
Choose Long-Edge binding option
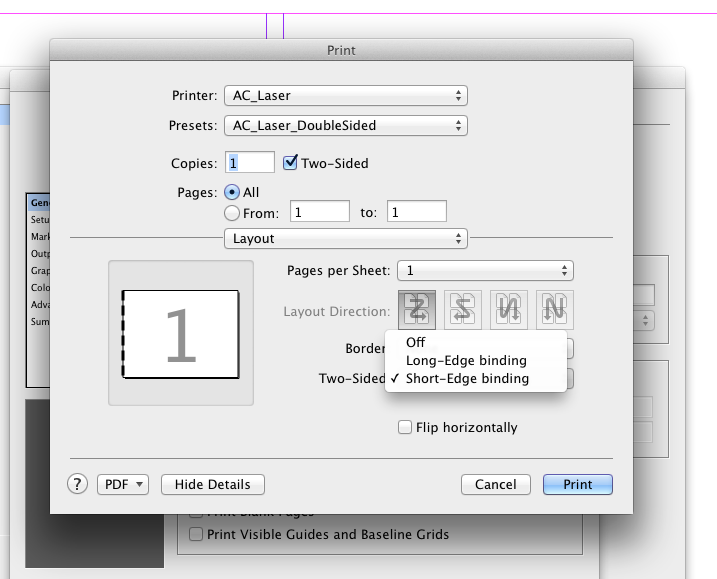(466, 360)
